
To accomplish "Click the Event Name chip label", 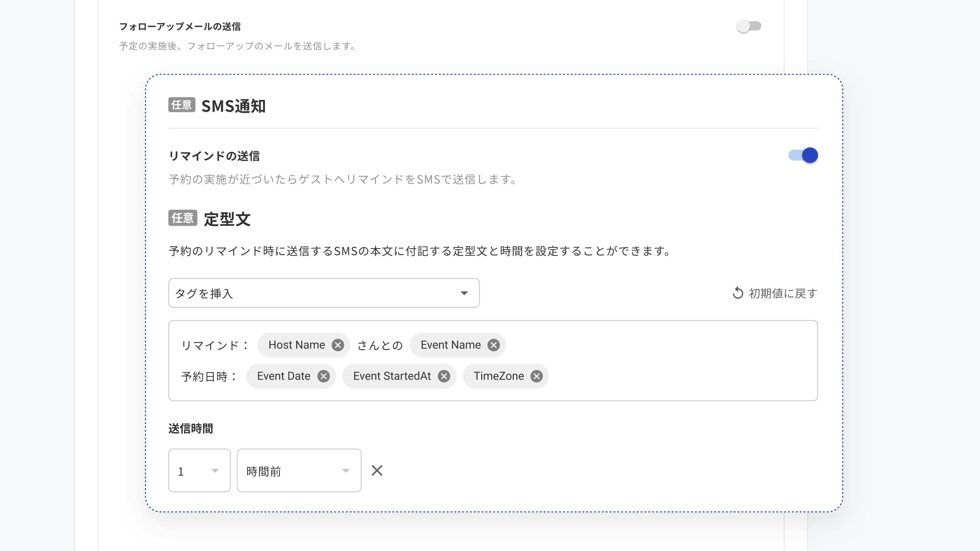I will tap(450, 345).
